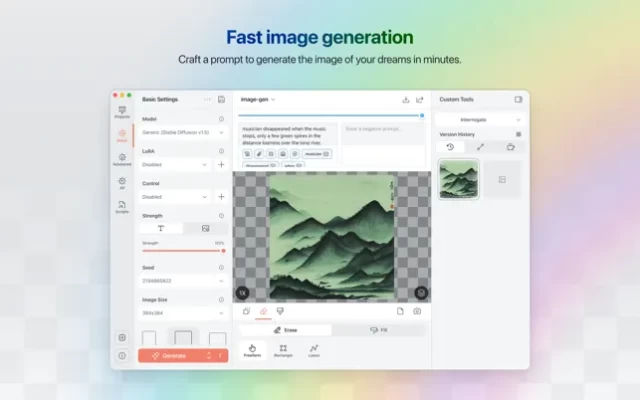Viewport: 640px width, 400px height.
Task: Select the Rectangle selection tool
Action: (x=283, y=350)
